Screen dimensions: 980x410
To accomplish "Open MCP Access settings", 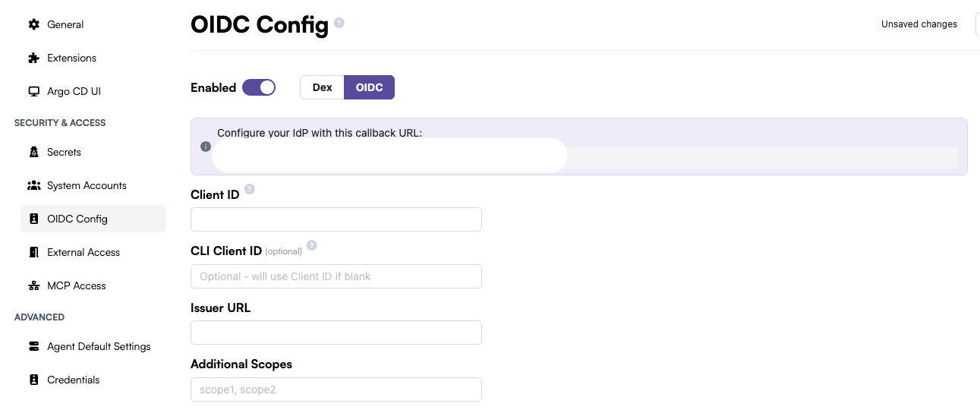I will click(x=93, y=285).
